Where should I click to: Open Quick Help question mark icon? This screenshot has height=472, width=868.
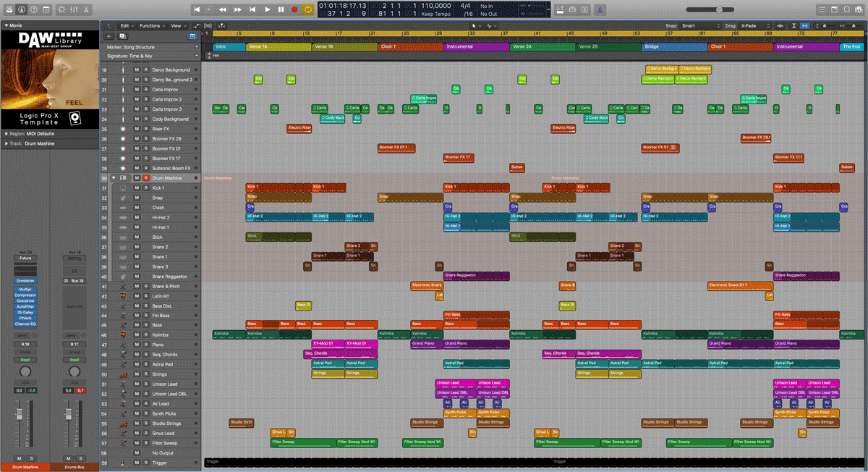pos(34,9)
